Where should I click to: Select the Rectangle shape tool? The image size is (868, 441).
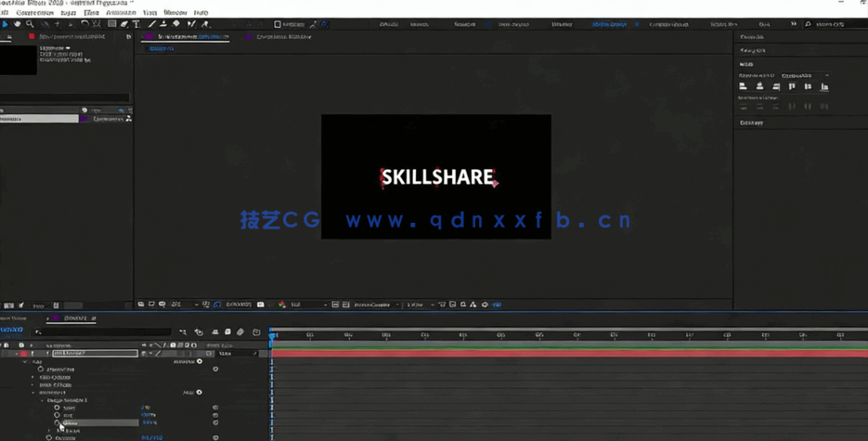click(111, 24)
